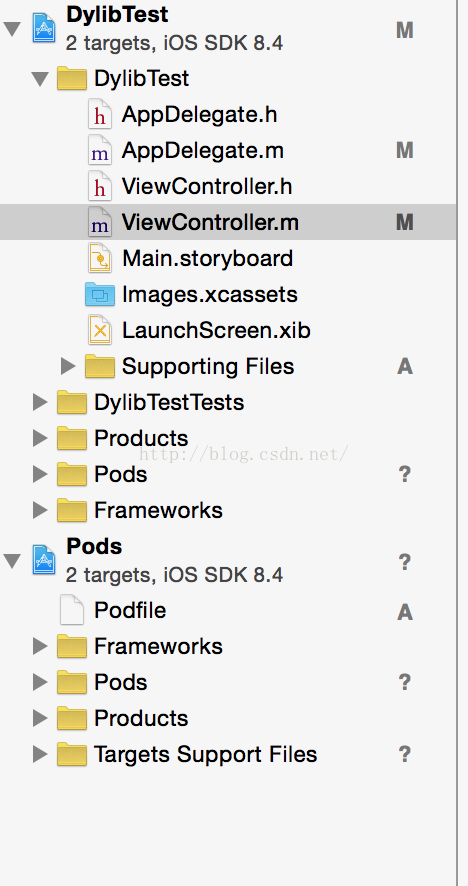
Task: Click the blank Podfile document icon
Action: (72, 610)
